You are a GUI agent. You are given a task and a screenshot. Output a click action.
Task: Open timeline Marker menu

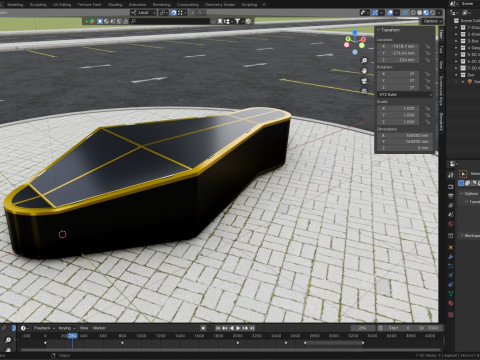pyautogui.click(x=99, y=328)
